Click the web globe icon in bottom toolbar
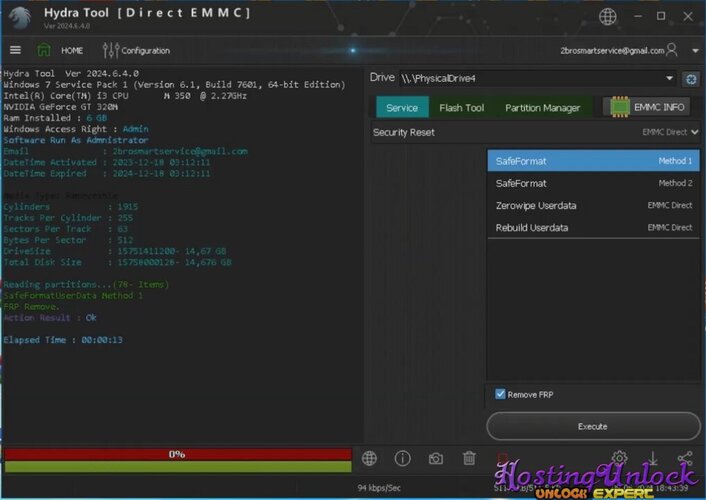Viewport: 706px width, 500px height. [369, 458]
